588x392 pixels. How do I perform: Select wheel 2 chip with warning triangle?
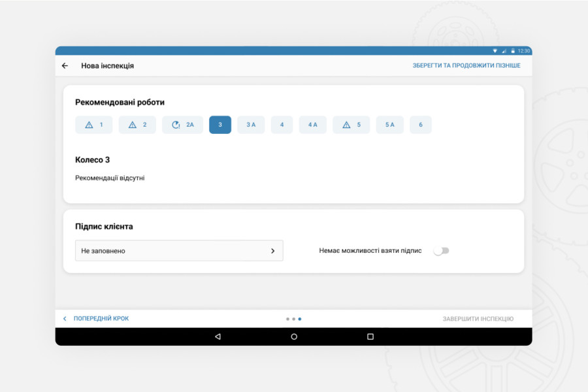(x=137, y=125)
